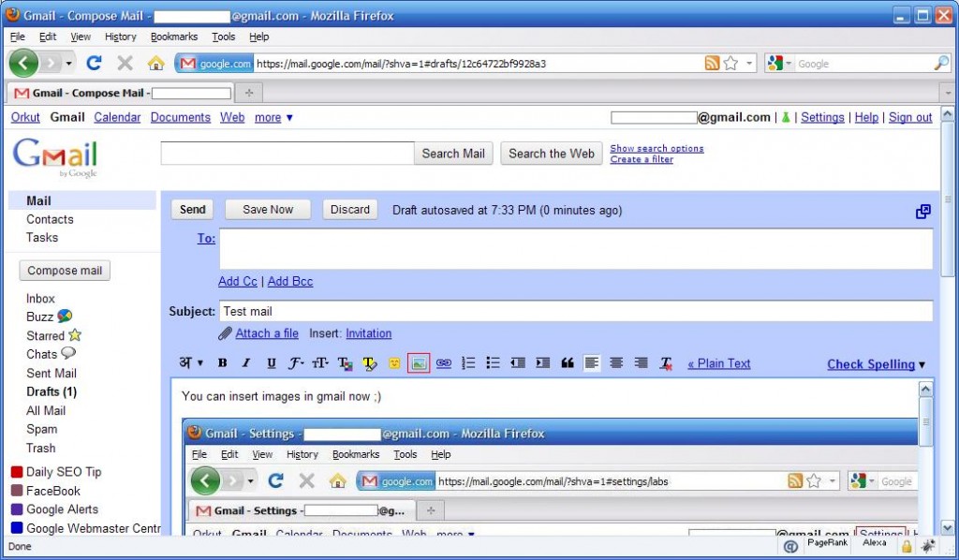Align text left in compose toolbar

[592, 363]
